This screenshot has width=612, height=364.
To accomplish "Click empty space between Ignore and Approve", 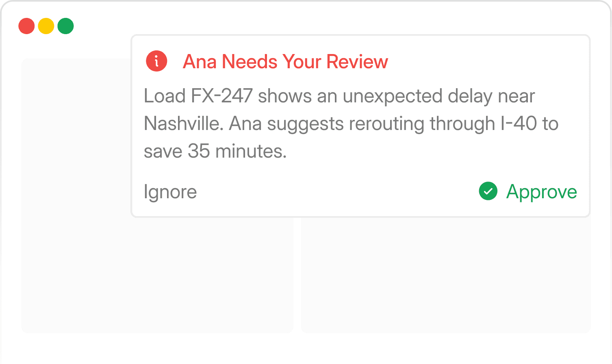I will tap(337, 192).
